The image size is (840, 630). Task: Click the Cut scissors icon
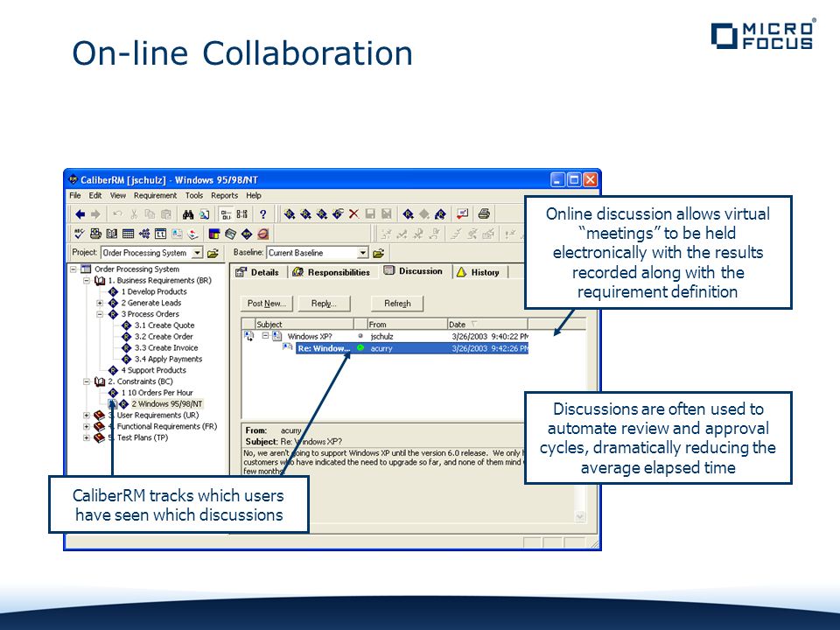[134, 214]
